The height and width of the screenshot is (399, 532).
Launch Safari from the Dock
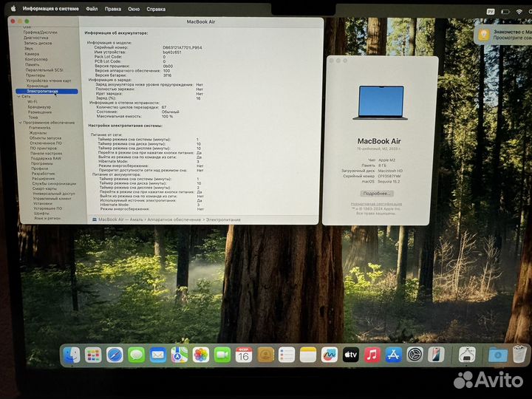115,355
